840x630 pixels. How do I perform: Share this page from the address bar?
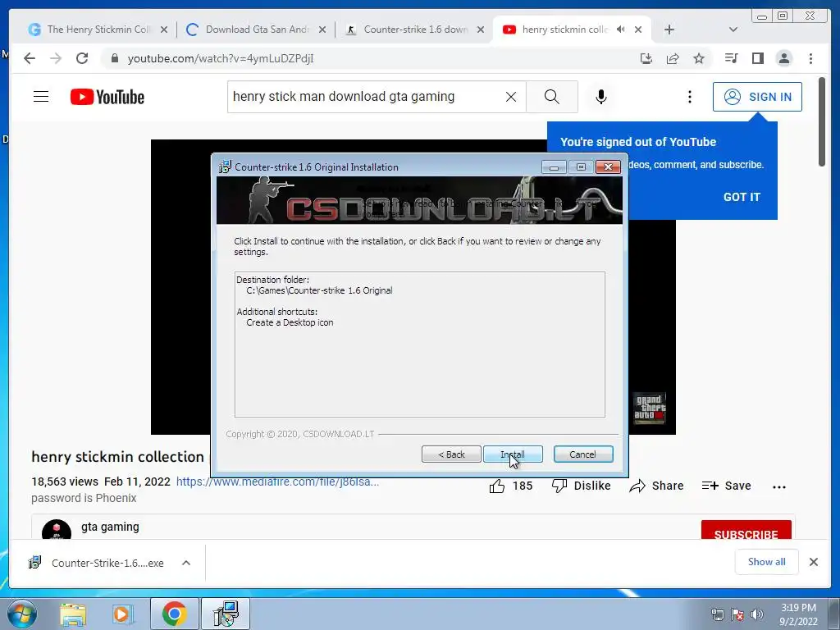pyautogui.click(x=673, y=58)
